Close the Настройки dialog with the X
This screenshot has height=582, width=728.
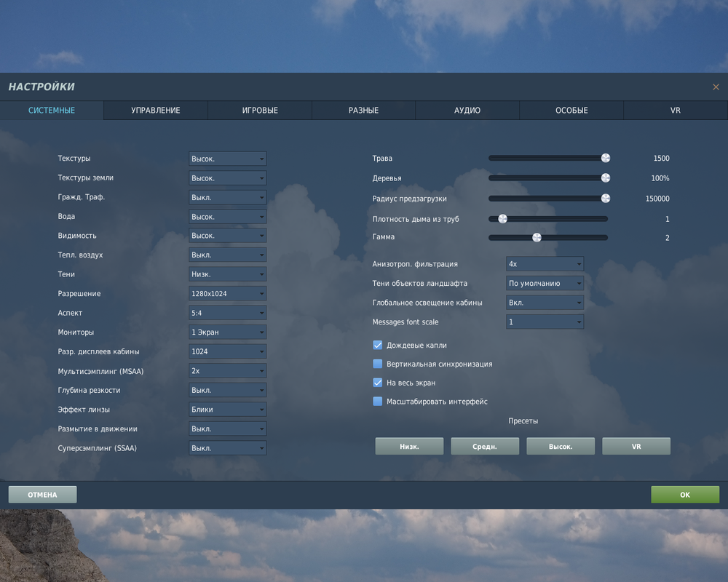716,87
